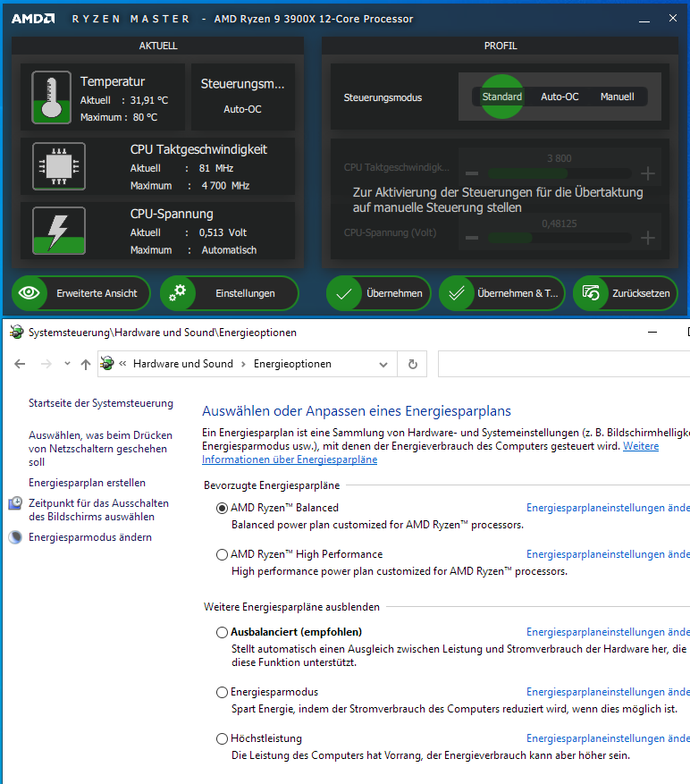
Task: Select Ausbalanciert (empfohlen) power plan
Action: [x=222, y=633]
